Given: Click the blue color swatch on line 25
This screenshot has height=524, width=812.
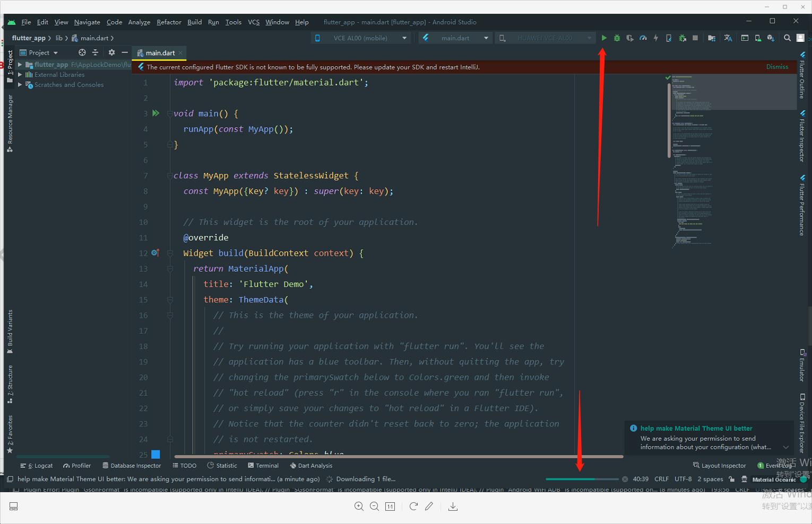Looking at the screenshot, I should click(x=156, y=454).
